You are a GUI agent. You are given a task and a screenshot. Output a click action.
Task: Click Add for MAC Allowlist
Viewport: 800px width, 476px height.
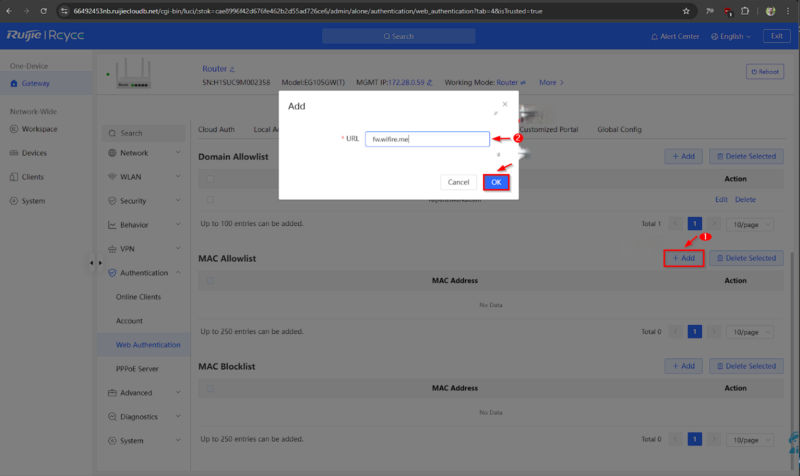click(683, 258)
